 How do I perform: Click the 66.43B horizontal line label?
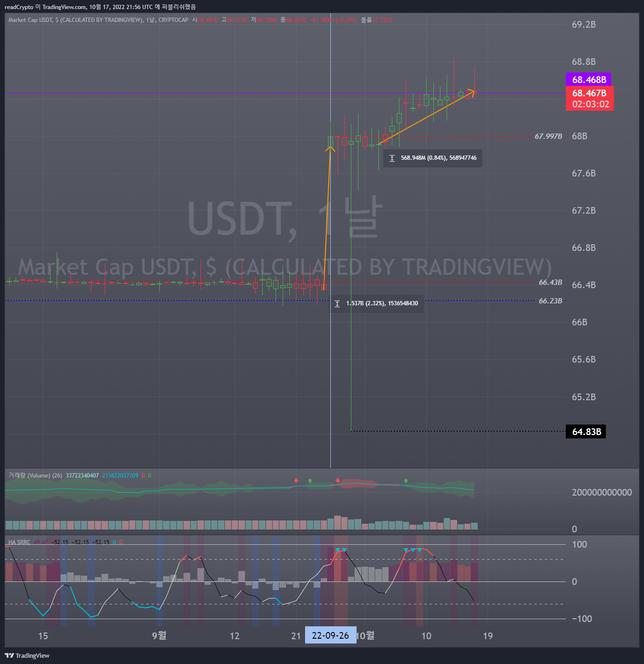click(551, 282)
